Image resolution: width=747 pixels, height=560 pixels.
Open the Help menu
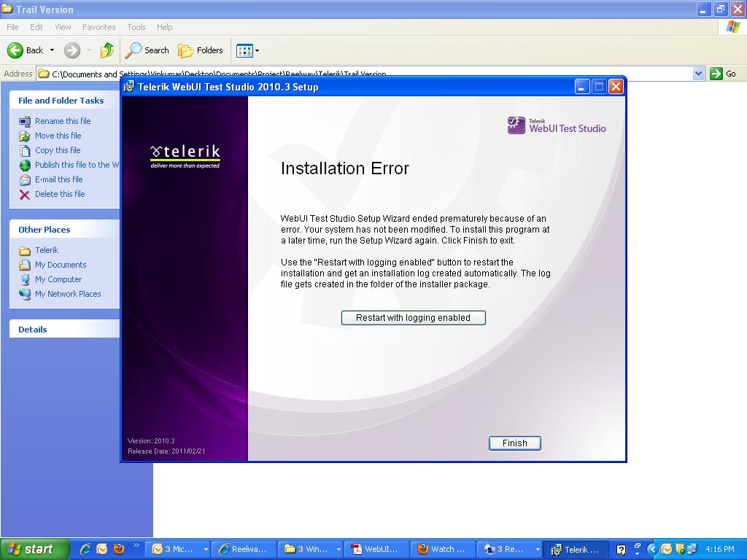[x=164, y=27]
